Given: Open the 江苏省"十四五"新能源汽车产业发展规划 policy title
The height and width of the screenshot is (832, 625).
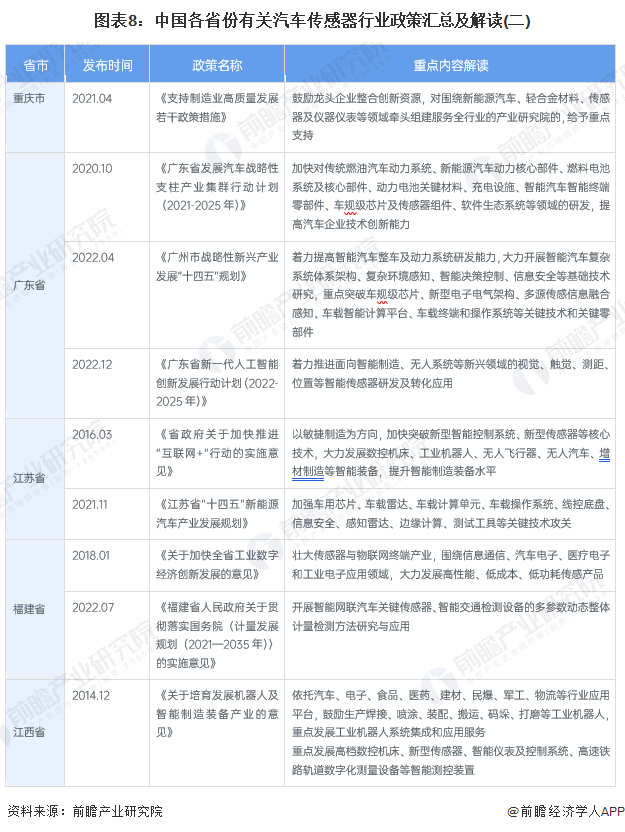Looking at the screenshot, I should [216, 513].
